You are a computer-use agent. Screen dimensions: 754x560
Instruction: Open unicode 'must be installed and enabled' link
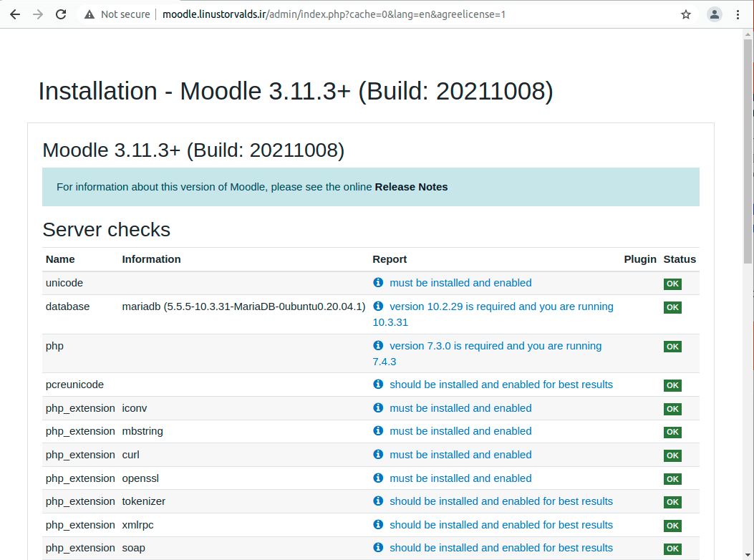[460, 283]
